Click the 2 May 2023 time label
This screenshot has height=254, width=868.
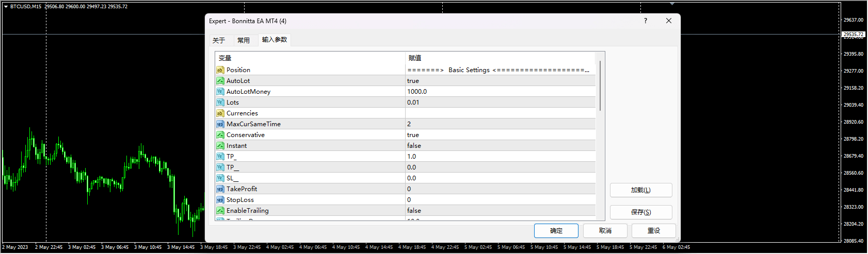(x=15, y=247)
